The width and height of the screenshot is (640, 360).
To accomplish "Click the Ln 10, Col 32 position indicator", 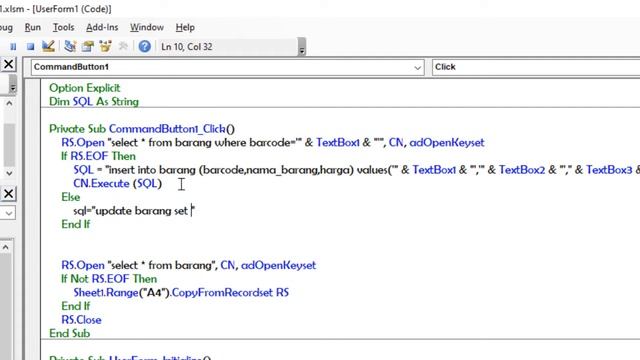I will [x=187, y=47].
